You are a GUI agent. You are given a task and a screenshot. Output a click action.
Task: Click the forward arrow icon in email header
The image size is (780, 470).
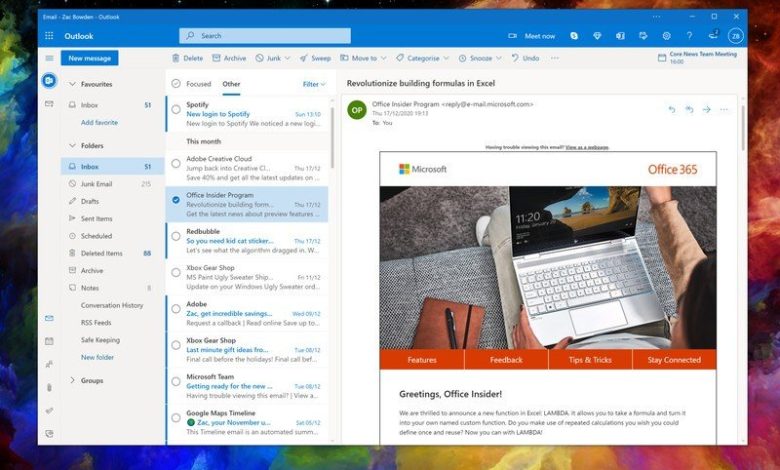pyautogui.click(x=706, y=109)
